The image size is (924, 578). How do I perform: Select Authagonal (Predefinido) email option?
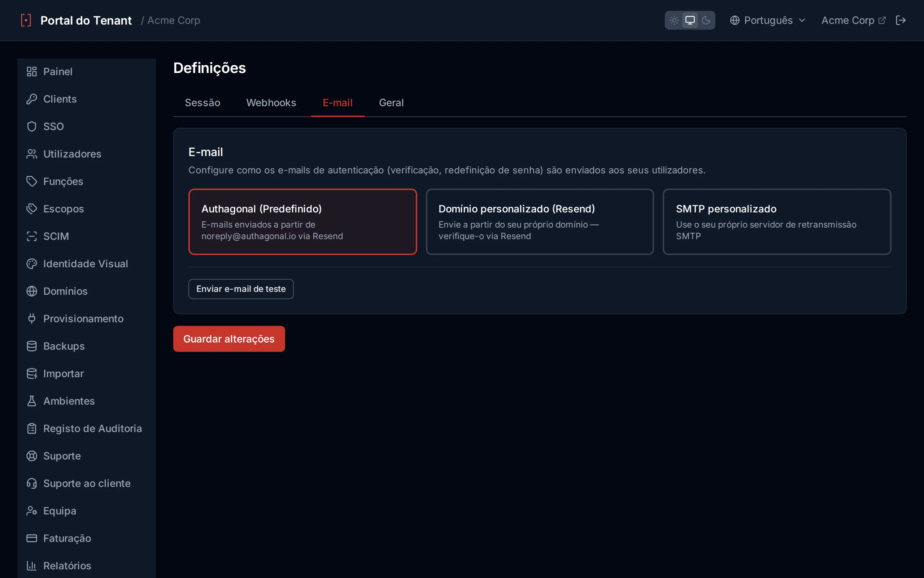pyautogui.click(x=302, y=222)
